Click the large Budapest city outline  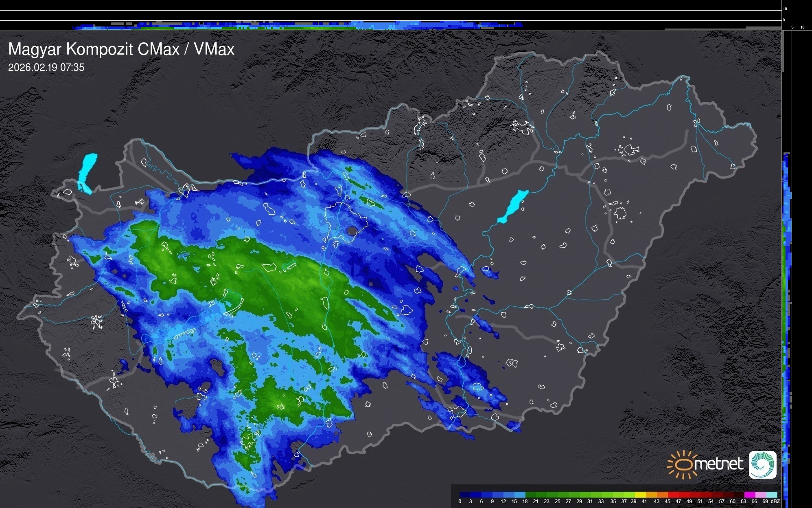click(x=346, y=222)
